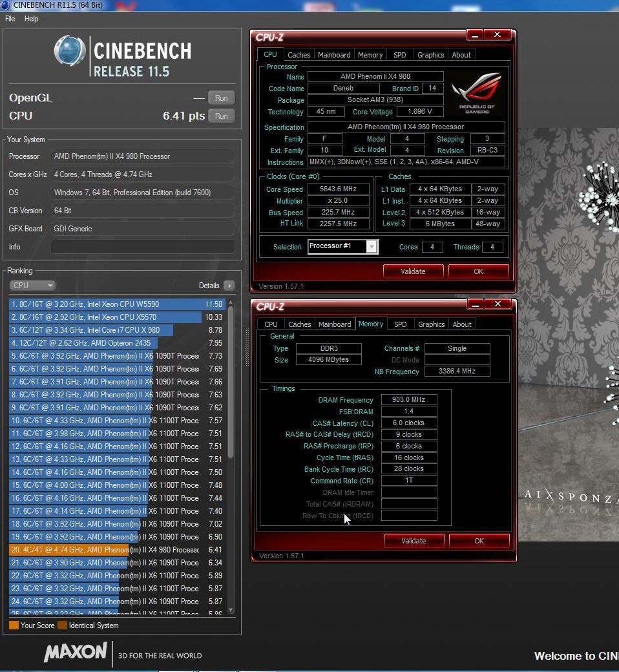This screenshot has width=619, height=672.
Task: Click the Cinebench title bar icon
Action: (5, 5)
